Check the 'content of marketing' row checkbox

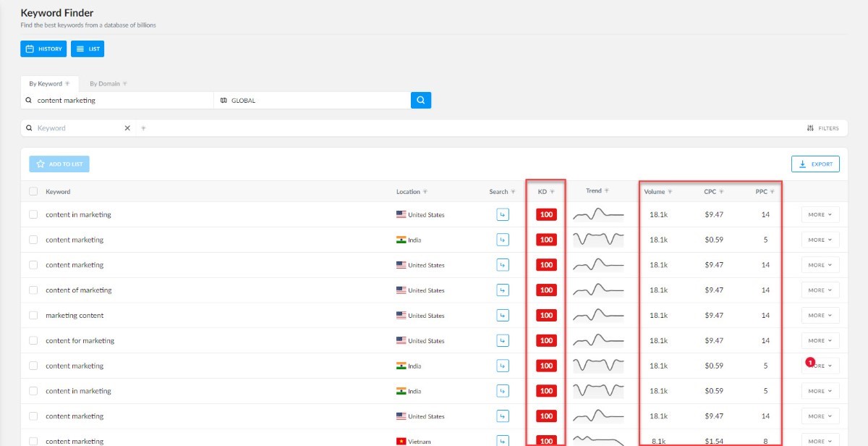coord(33,290)
